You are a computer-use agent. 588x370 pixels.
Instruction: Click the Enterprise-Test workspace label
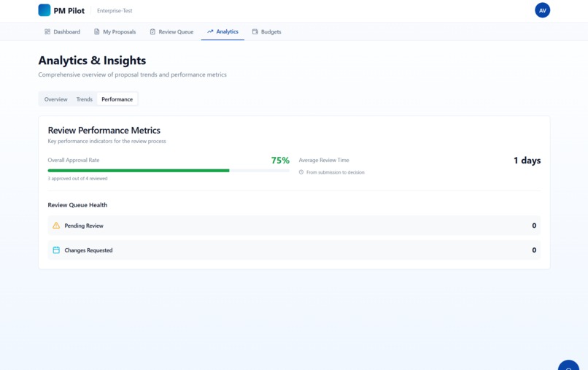click(115, 10)
